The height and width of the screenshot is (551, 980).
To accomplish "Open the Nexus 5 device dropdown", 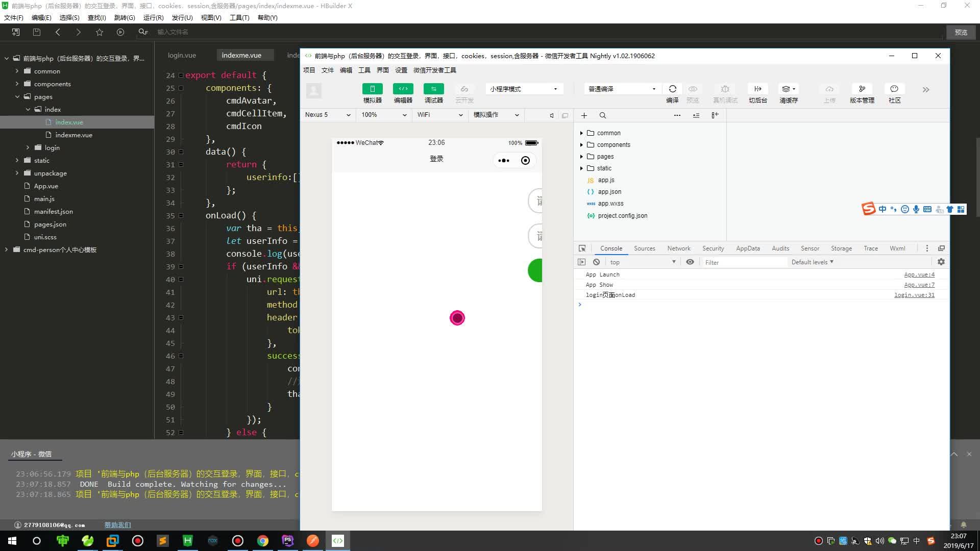I will [327, 115].
